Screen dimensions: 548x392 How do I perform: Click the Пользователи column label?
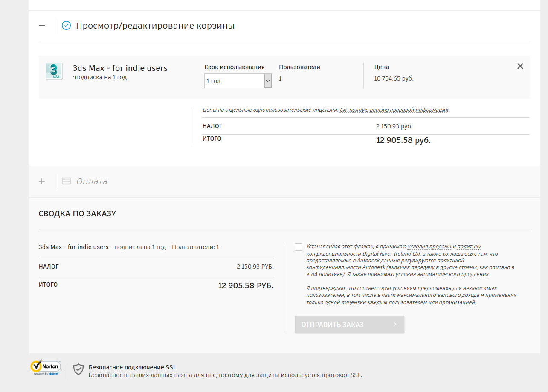[299, 67]
